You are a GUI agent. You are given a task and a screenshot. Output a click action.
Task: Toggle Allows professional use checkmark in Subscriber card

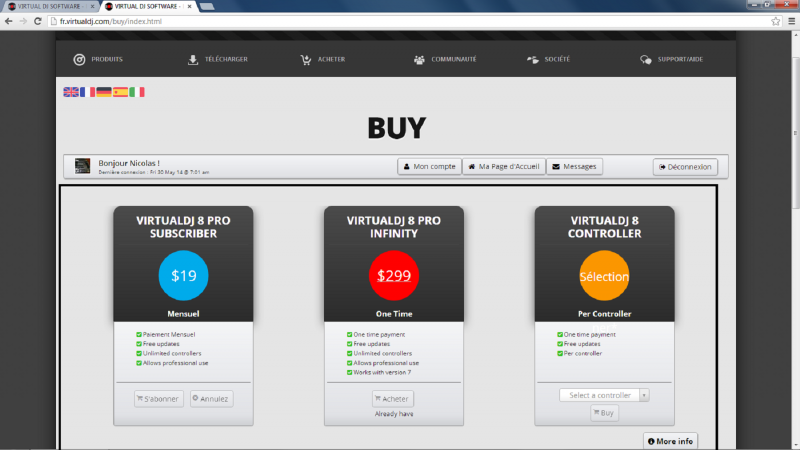139,363
